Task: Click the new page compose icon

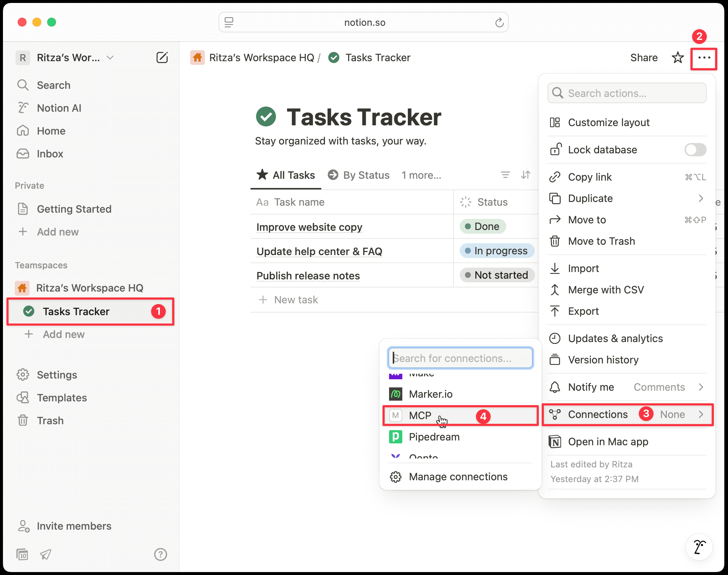Action: point(162,57)
